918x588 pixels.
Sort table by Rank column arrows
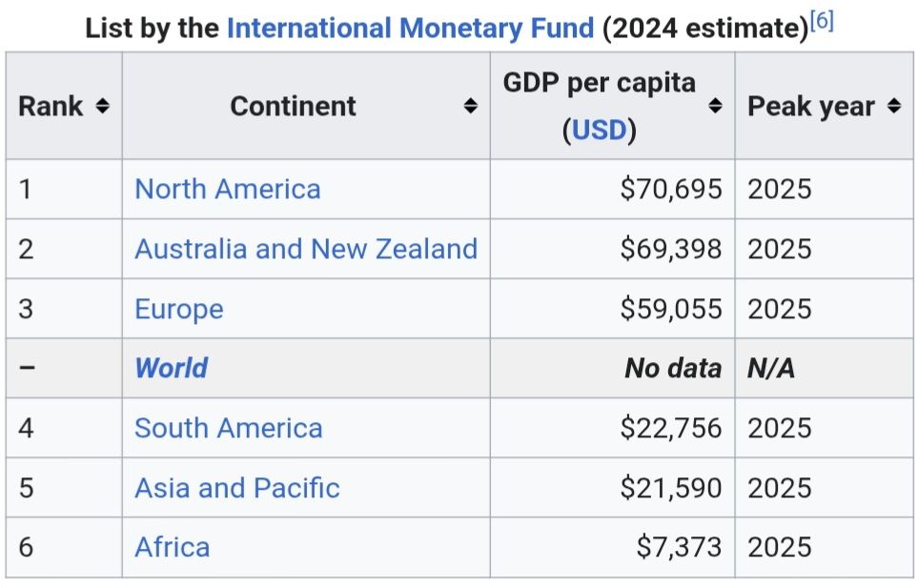102,106
